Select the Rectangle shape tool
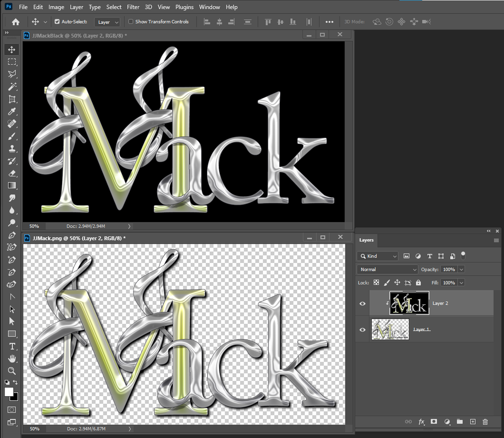The width and height of the screenshot is (504, 438). (12, 334)
